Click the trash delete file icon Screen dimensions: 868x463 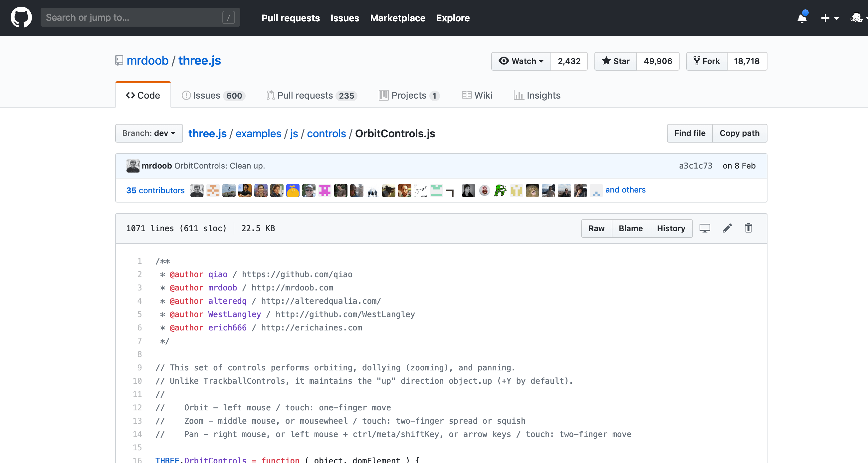pos(748,228)
